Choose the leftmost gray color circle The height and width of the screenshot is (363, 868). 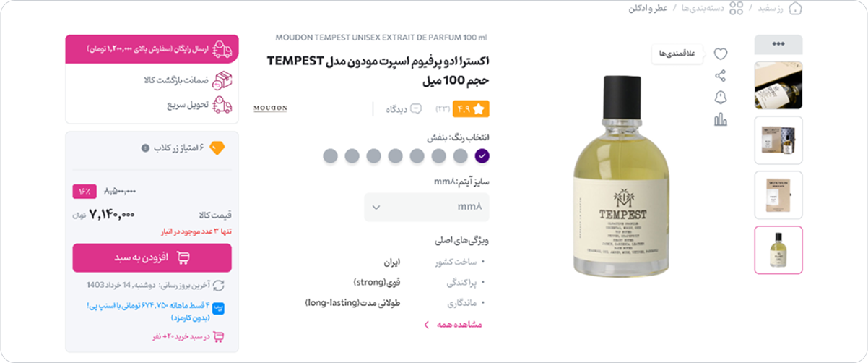(x=330, y=155)
